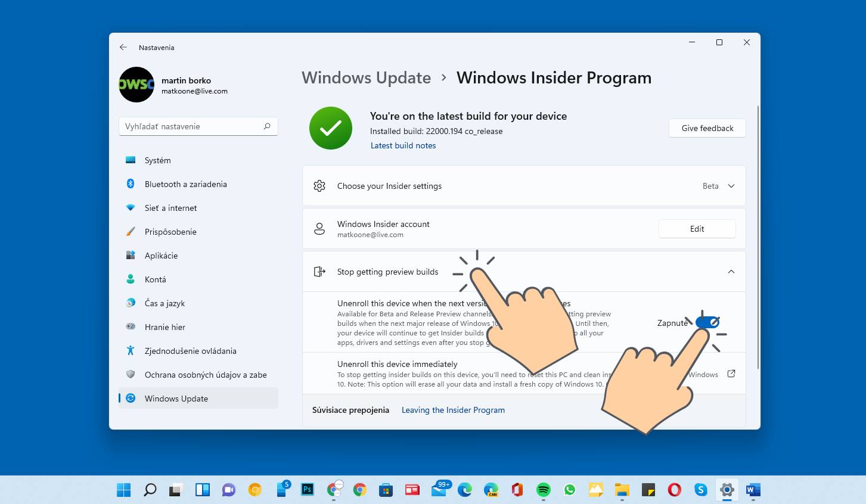The height and width of the screenshot is (504, 866).
Task: Open Mail app with 99+ badge
Action: pyautogui.click(x=440, y=489)
